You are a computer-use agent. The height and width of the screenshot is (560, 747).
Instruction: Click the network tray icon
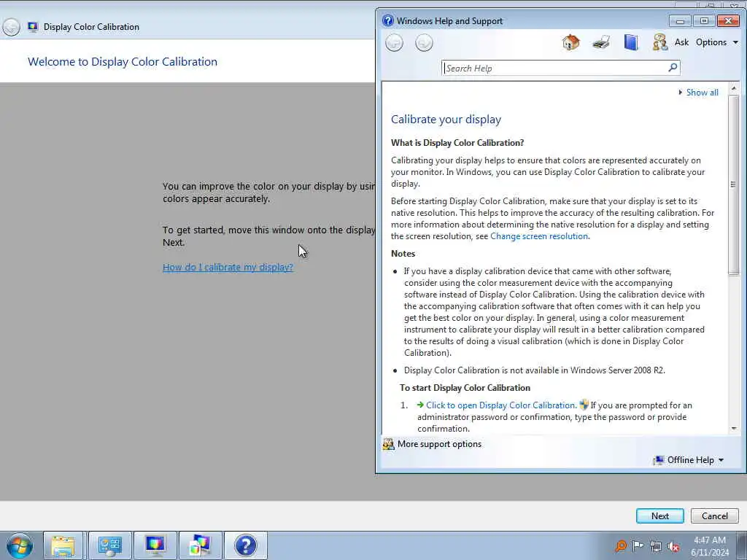click(x=656, y=546)
